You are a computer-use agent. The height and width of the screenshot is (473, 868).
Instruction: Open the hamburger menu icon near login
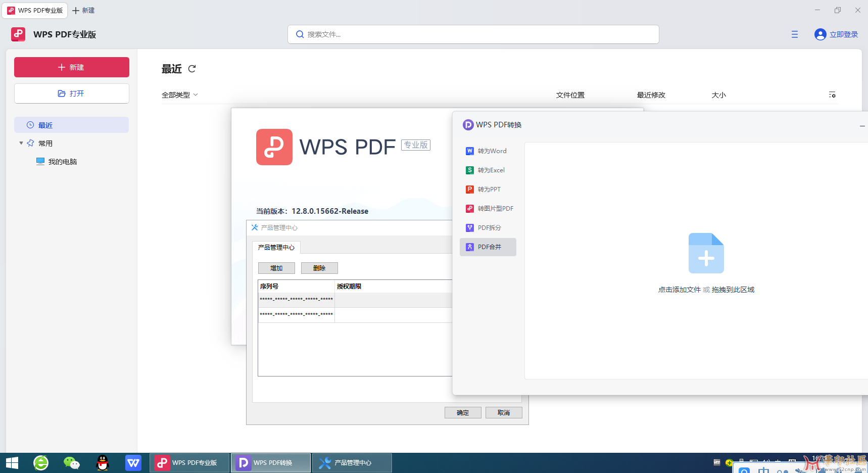(795, 34)
